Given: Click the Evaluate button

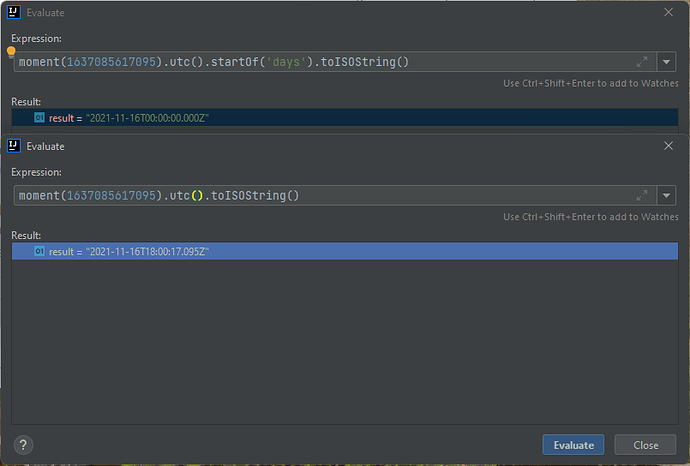Looking at the screenshot, I should pyautogui.click(x=573, y=445).
